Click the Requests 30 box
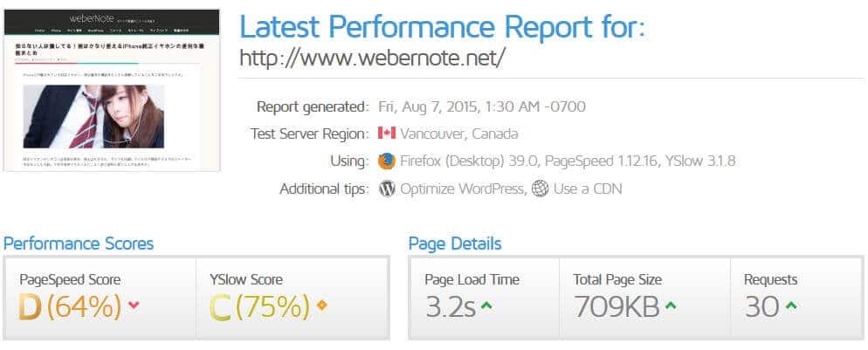The height and width of the screenshot is (350, 868). pyautogui.click(x=797, y=299)
